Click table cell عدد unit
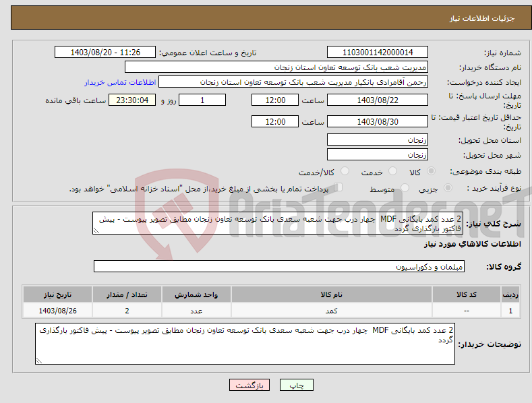This screenshot has width=532, height=403. (x=196, y=311)
